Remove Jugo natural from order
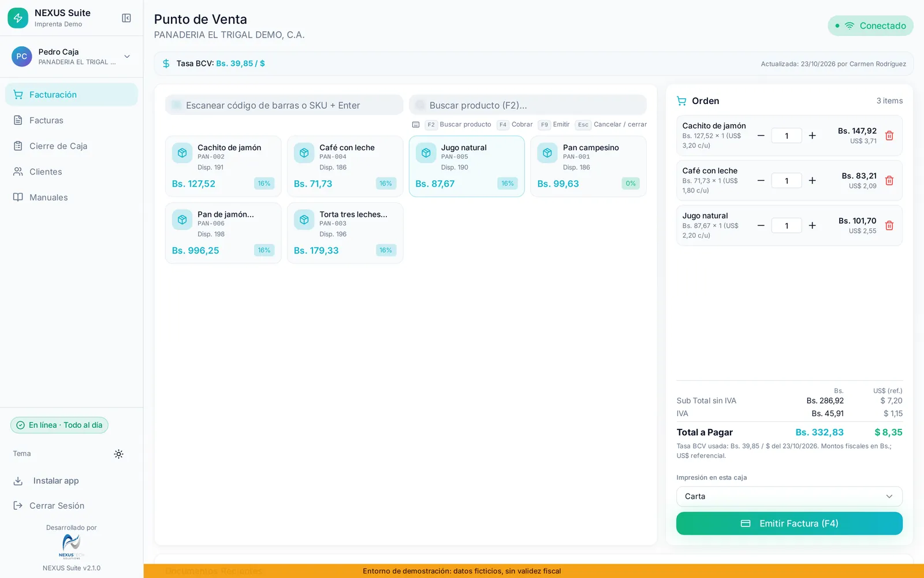924x578 pixels. tap(889, 225)
